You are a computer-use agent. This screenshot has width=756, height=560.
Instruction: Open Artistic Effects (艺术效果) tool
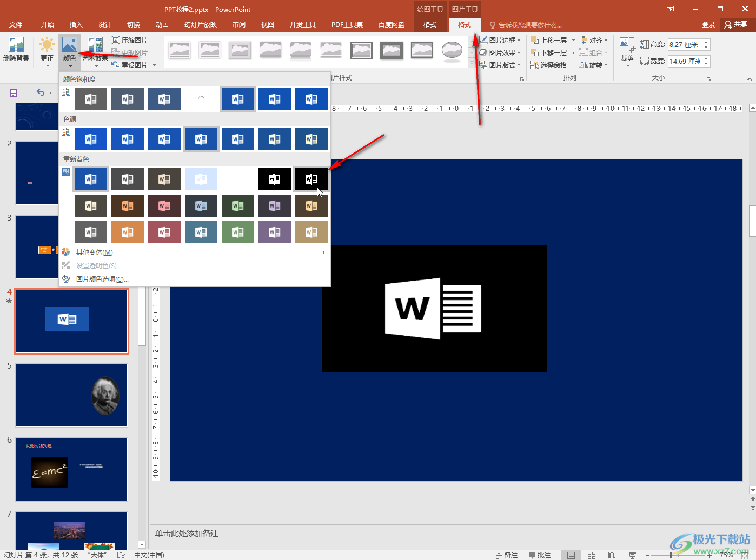[x=96, y=51]
